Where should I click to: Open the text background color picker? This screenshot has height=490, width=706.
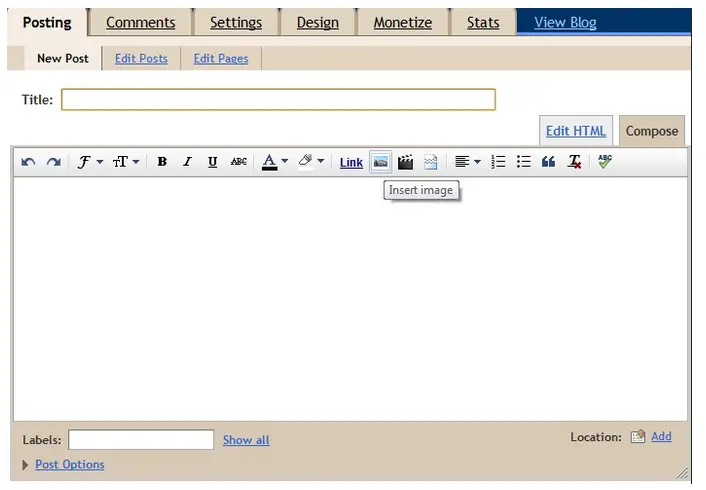tap(311, 161)
